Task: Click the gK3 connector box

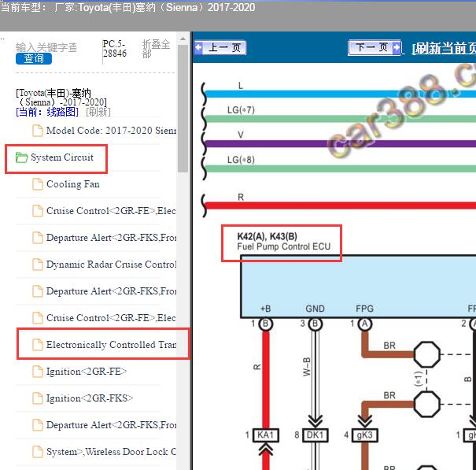Action: 364,435
